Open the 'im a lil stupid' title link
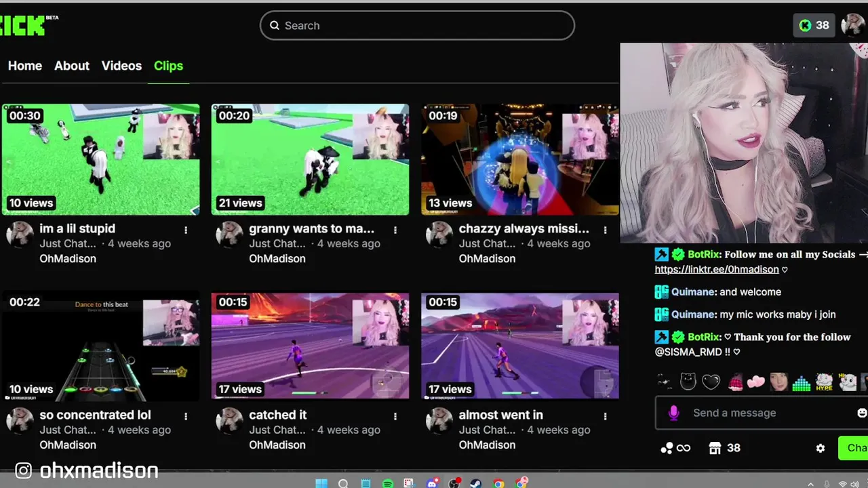868x488 pixels. coord(77,228)
